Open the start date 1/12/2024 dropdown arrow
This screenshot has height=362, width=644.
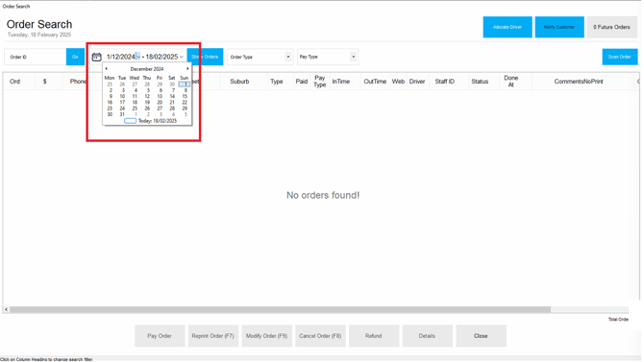(138, 57)
